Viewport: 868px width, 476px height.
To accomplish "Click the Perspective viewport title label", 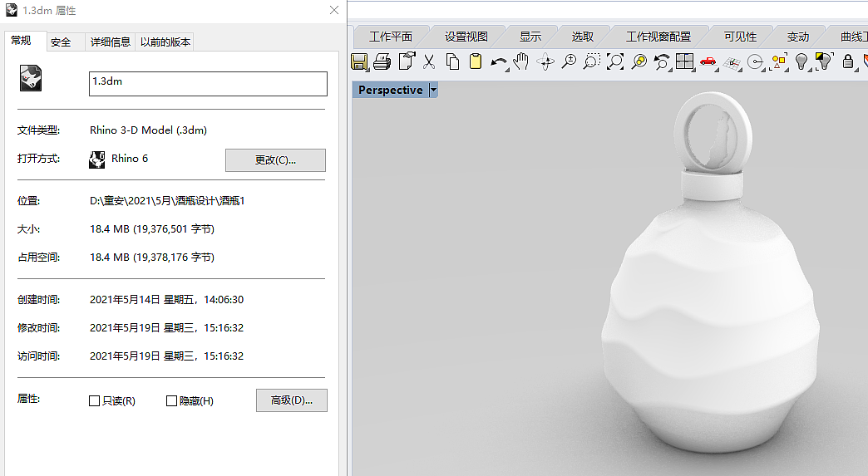I will (x=390, y=90).
